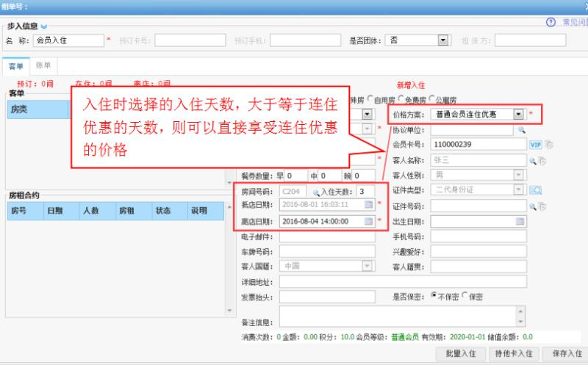
Task: Click the 名称 input field with 会员入住
Action: [x=68, y=40]
